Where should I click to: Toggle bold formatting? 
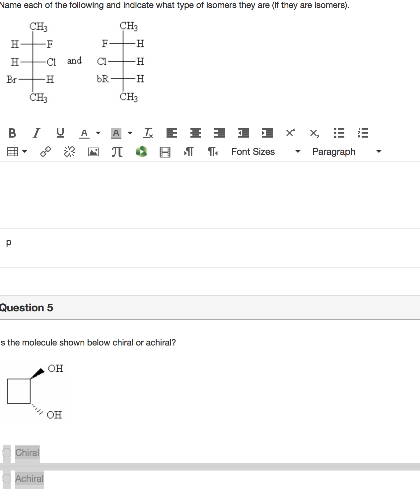[12, 133]
